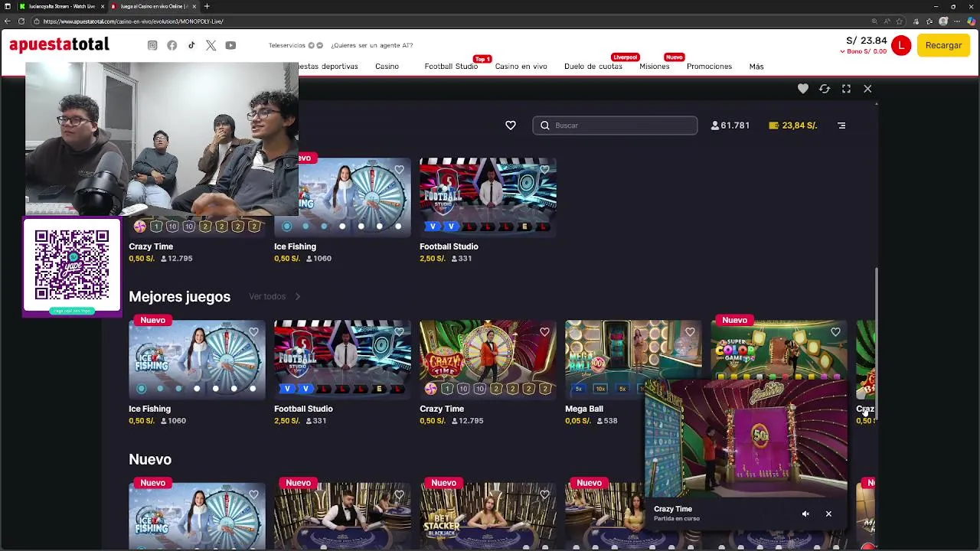
Task: Favorite Mega Ball in Mejores juegos
Action: click(690, 332)
